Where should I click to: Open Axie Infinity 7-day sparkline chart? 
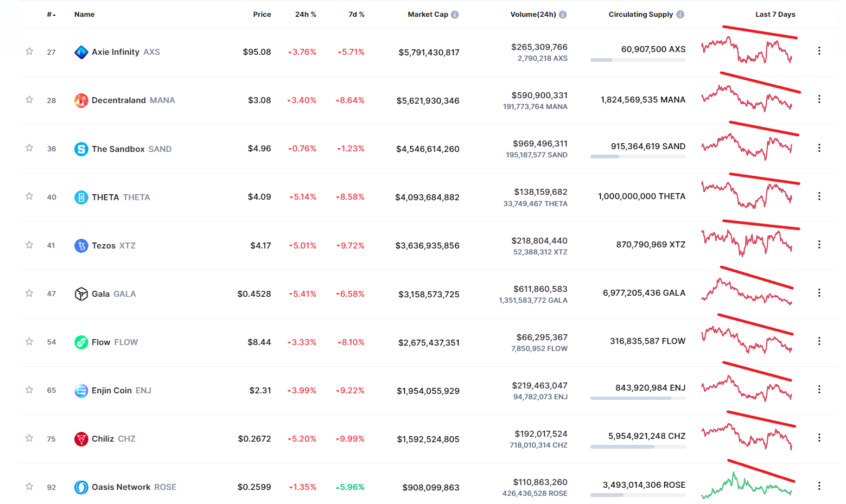tap(747, 50)
